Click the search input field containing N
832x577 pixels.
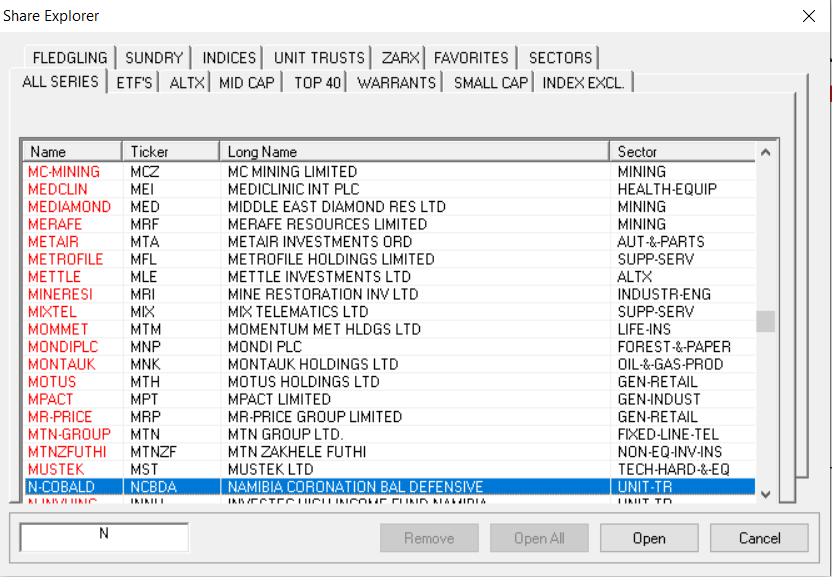tap(104, 537)
